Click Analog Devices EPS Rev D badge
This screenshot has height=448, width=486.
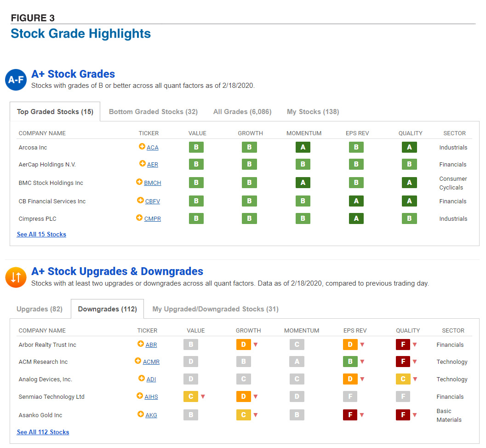pyautogui.click(x=350, y=379)
